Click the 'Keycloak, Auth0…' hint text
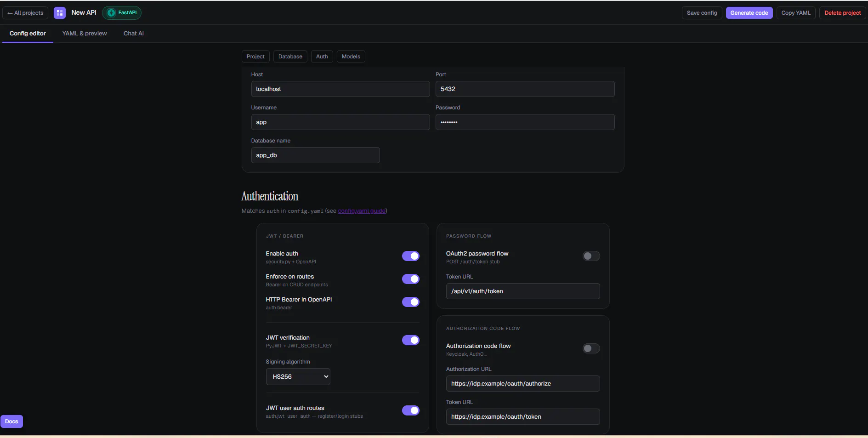This screenshot has height=438, width=868. coord(466,354)
